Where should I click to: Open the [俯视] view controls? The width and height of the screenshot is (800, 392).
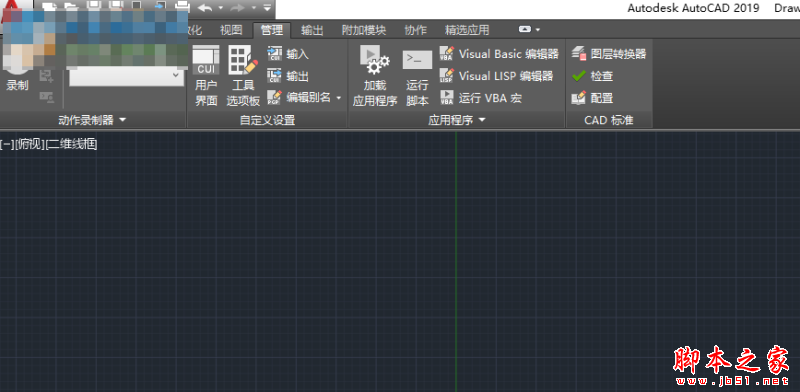pyautogui.click(x=30, y=144)
